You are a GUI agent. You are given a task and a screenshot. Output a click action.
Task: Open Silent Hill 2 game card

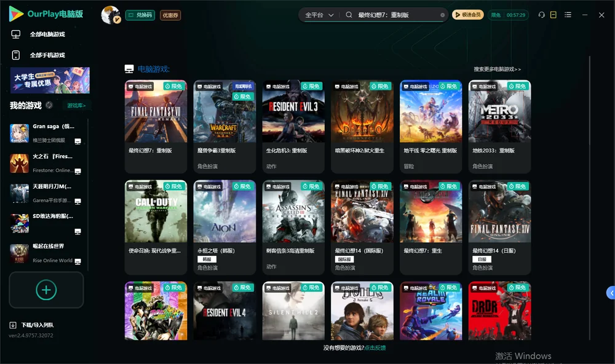pyautogui.click(x=293, y=311)
